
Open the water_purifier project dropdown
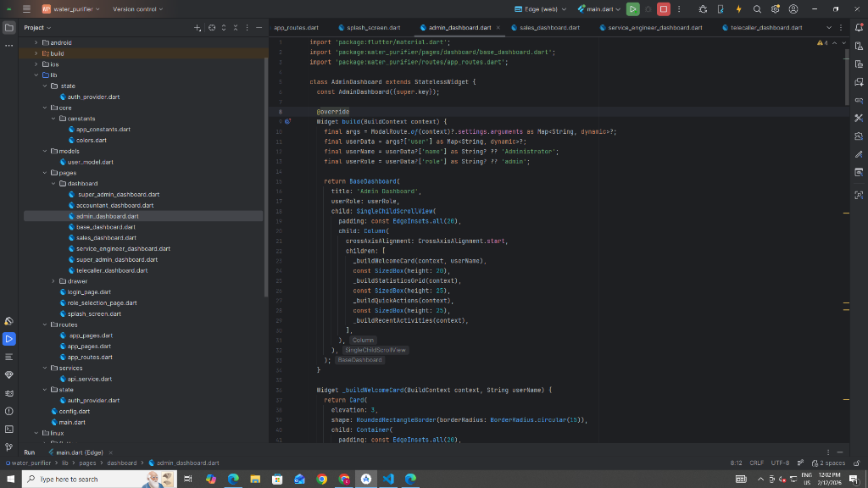click(71, 8)
